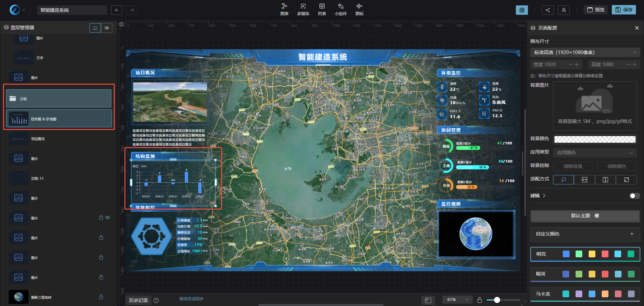The image size is (644, 306).
Task: Open the 图表 chart menu
Action: pos(284,9)
